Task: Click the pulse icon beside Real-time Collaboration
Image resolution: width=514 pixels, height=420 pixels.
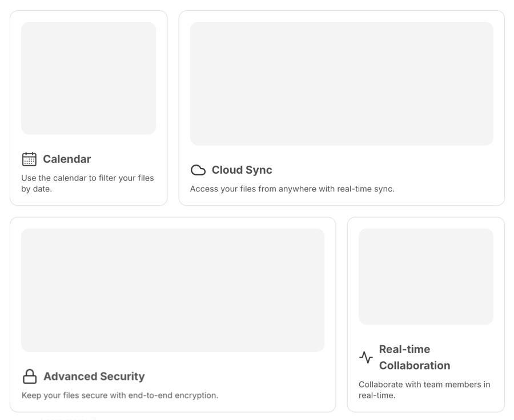Action: pos(366,357)
